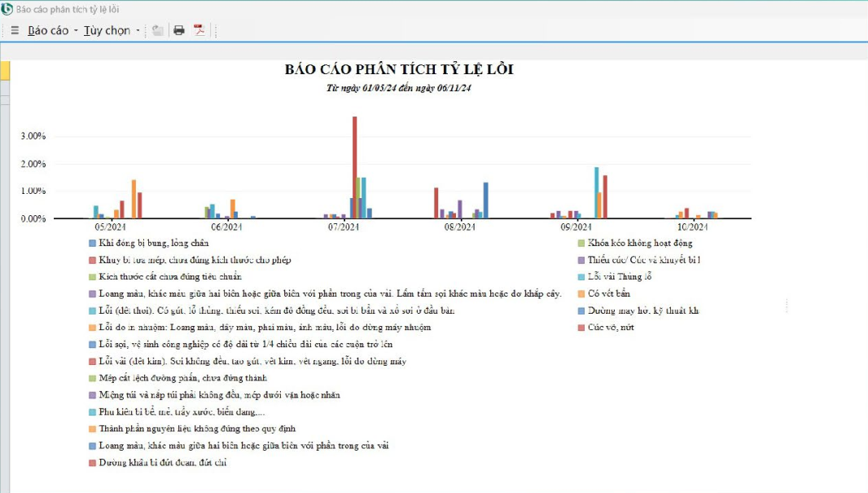This screenshot has width=868, height=493.
Task: Click the yellow marker on the left edge
Action: [x=4, y=71]
